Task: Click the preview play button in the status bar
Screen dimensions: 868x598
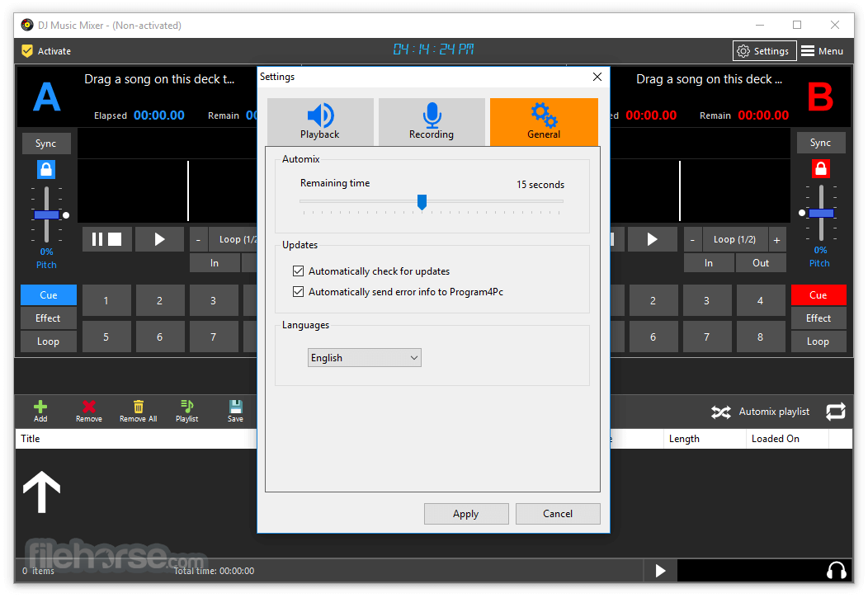Action: point(660,570)
